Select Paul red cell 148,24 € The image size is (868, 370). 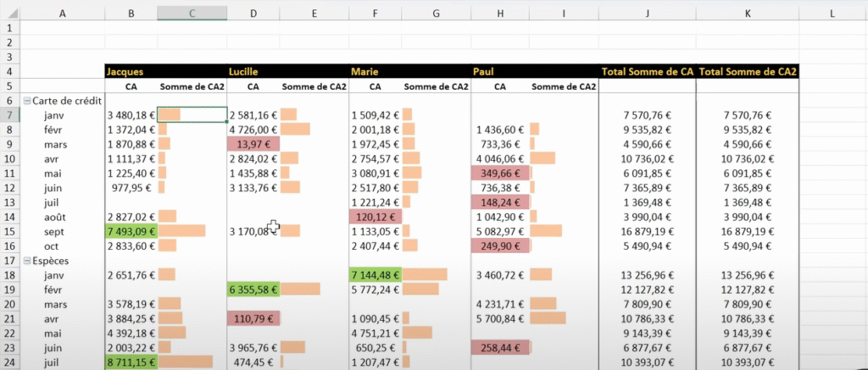tap(500, 202)
